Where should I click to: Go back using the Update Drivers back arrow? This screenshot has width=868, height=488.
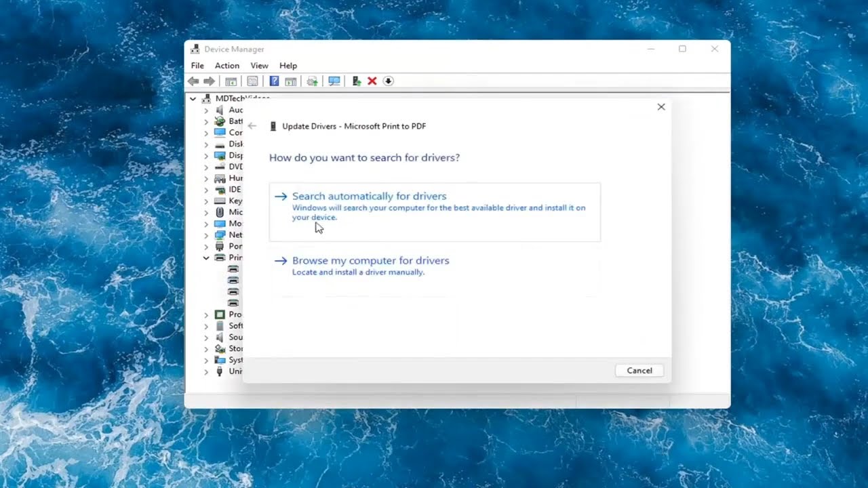[x=252, y=126]
